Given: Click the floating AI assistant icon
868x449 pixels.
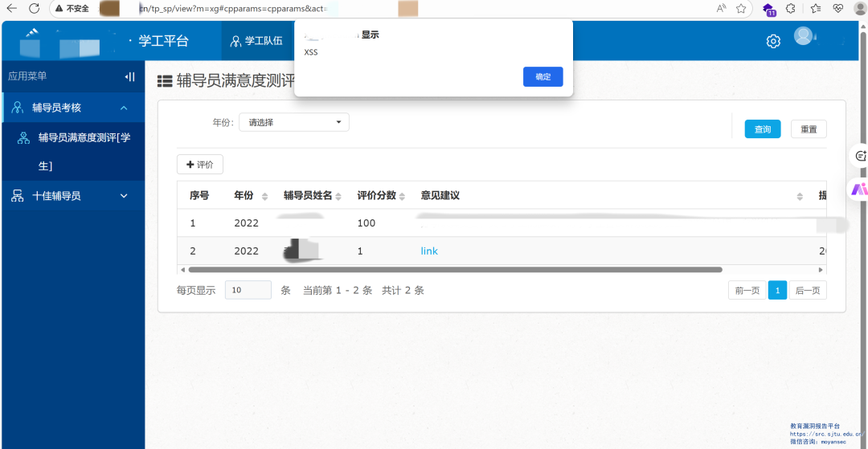Looking at the screenshot, I should click(x=859, y=189).
